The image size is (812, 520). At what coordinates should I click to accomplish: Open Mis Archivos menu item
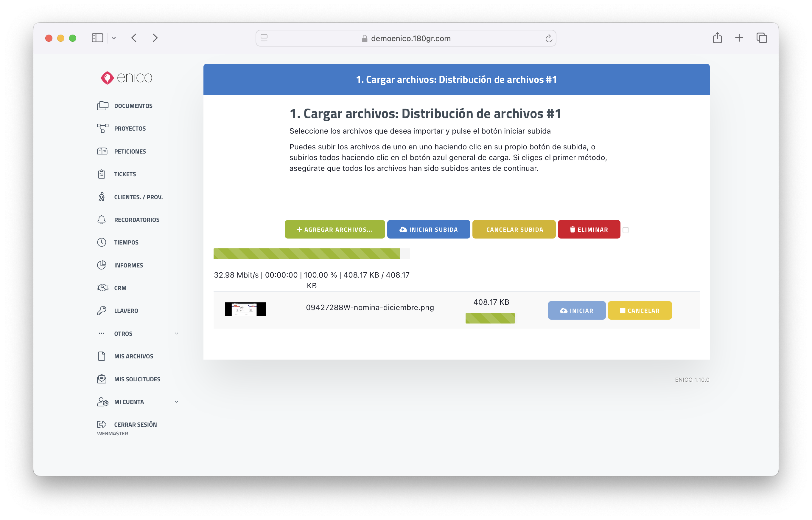click(133, 356)
